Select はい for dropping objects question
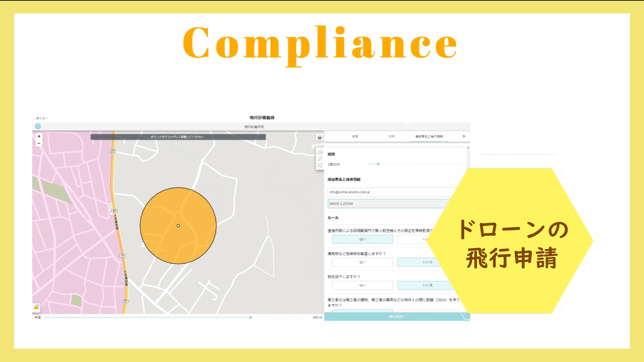644x362 pixels. click(362, 286)
